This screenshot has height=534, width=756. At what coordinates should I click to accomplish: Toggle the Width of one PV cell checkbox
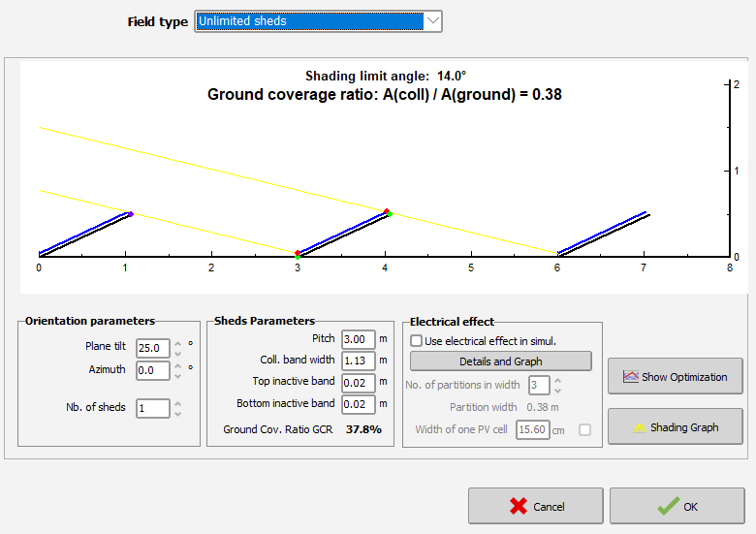[584, 430]
